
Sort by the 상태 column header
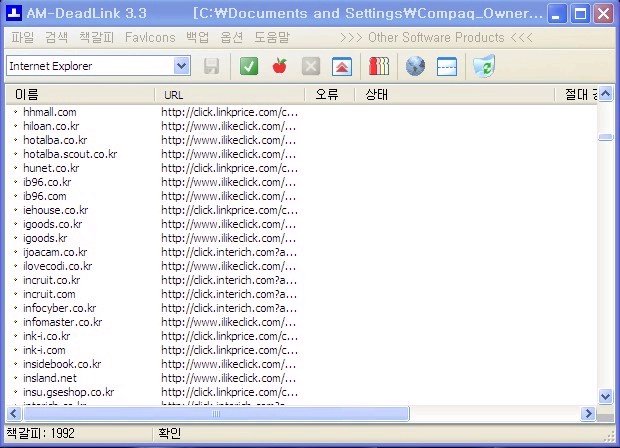coord(455,95)
